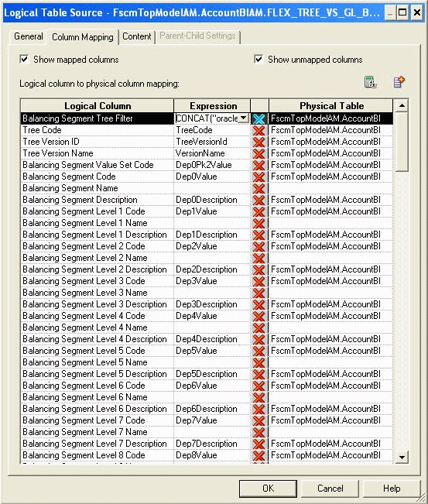
Task: Click X for Balancing Segment Level 7 Name
Action: 259,432
